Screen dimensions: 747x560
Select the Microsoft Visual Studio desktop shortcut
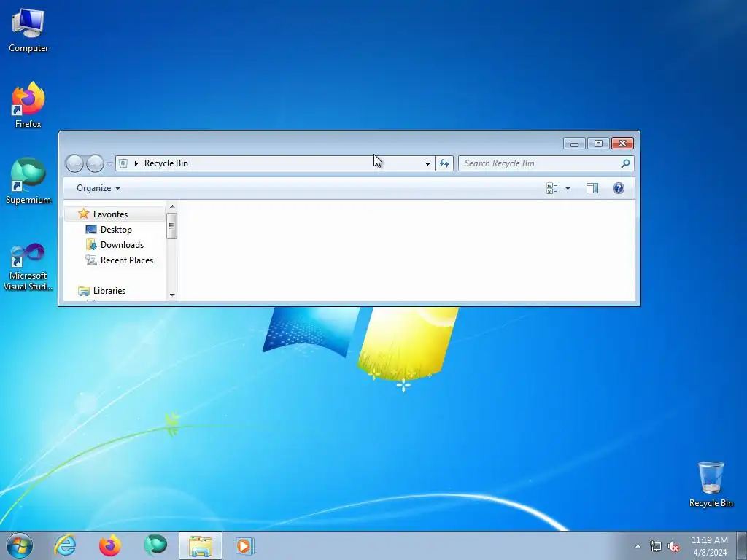[28, 267]
